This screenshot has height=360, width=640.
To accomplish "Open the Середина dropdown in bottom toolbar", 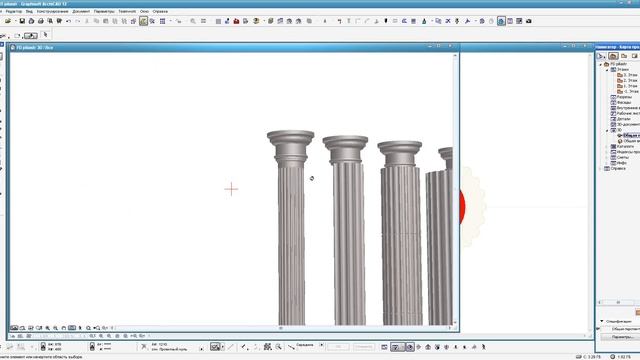I will tap(321, 345).
